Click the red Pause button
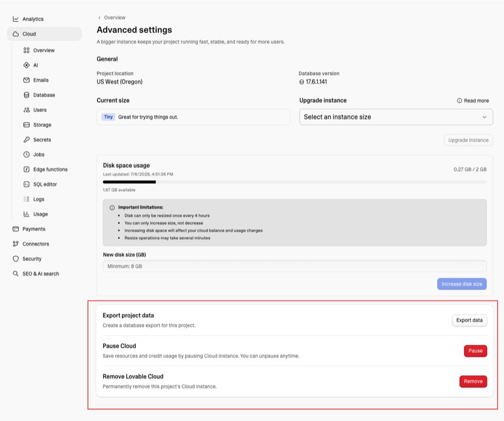Viewport: 504px width, 421px height. pos(475,351)
